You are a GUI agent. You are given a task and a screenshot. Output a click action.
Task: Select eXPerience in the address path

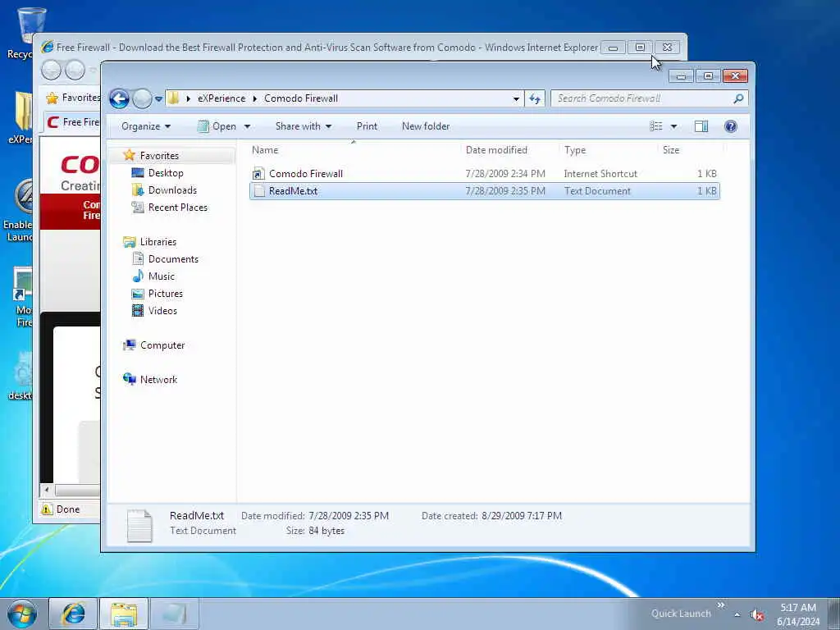point(221,98)
